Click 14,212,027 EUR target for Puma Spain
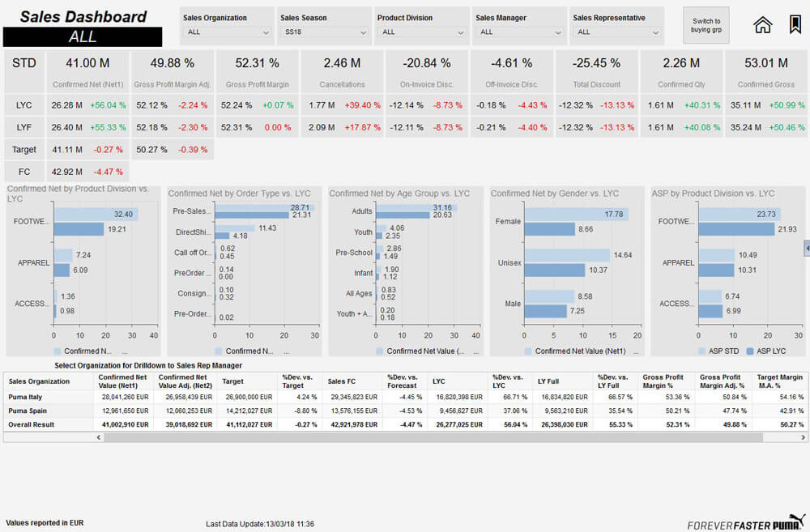This screenshot has height=532, width=810. click(x=249, y=411)
